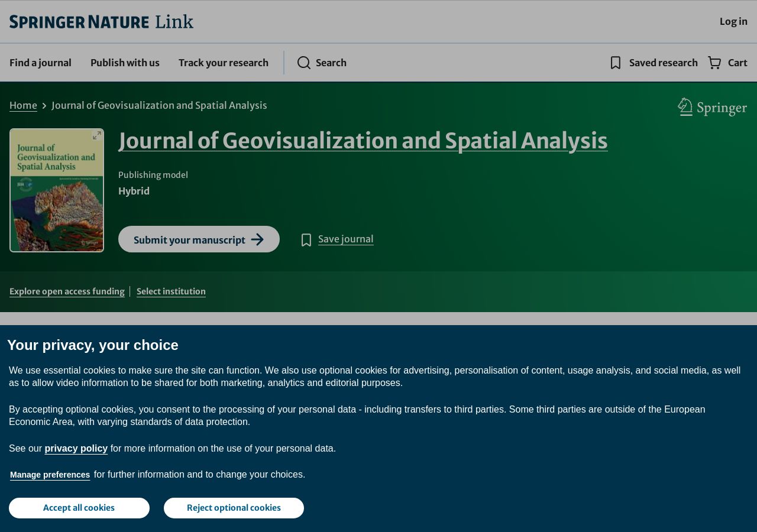Click the expand icon on journal cover
The width and height of the screenshot is (757, 532).
[97, 135]
